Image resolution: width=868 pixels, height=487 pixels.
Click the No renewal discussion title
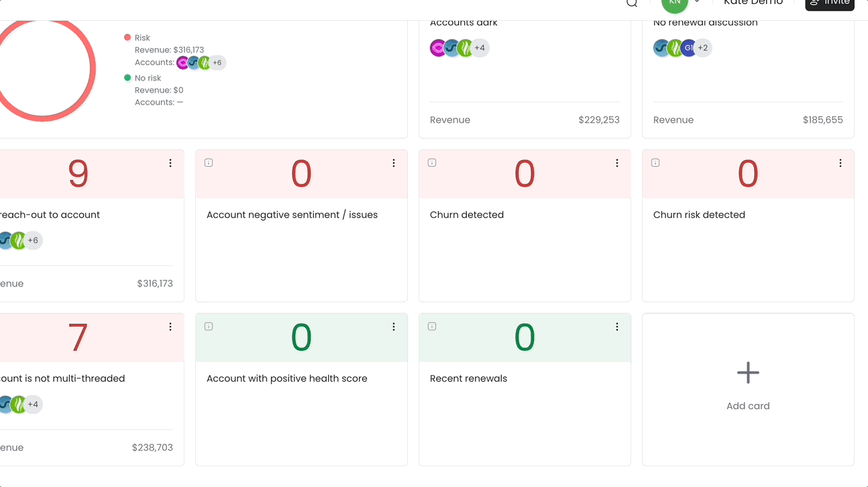click(706, 23)
